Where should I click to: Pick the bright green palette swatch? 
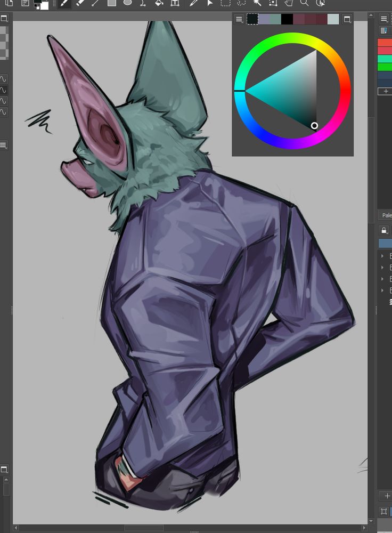pos(385,67)
